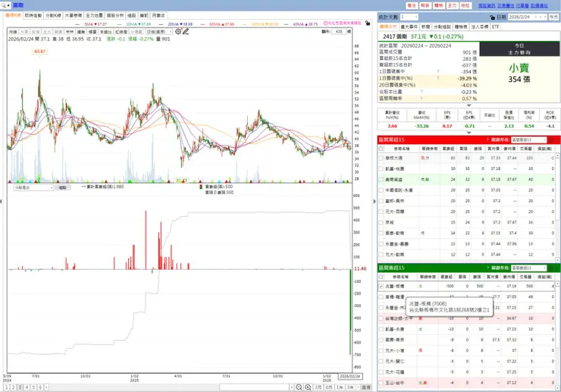Click help icon beside 區間周轉率

[x=422, y=99]
